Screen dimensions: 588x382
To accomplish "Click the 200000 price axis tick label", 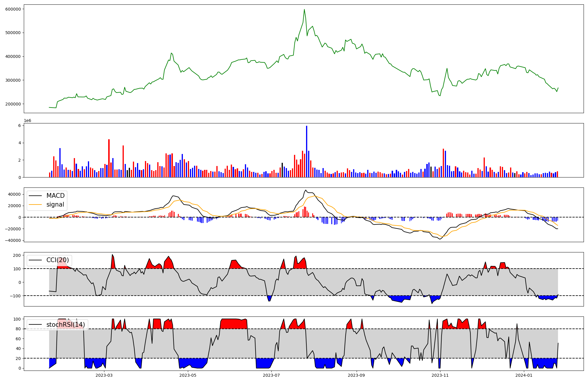I will coord(13,104).
